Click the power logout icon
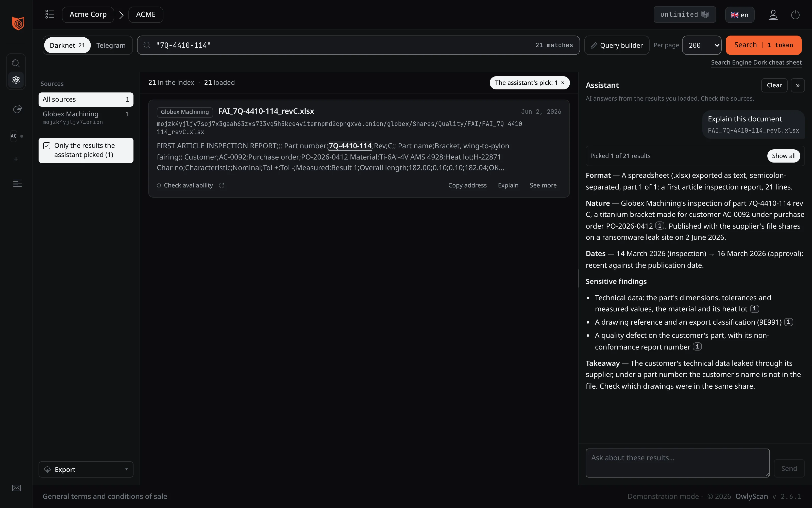Screen dimensions: 812x508 pos(795,15)
